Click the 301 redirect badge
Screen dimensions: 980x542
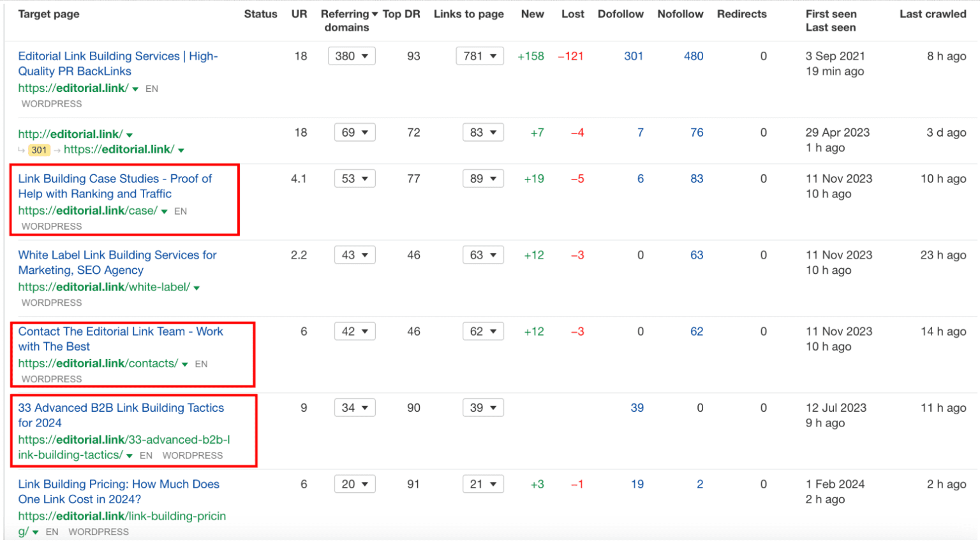point(40,150)
